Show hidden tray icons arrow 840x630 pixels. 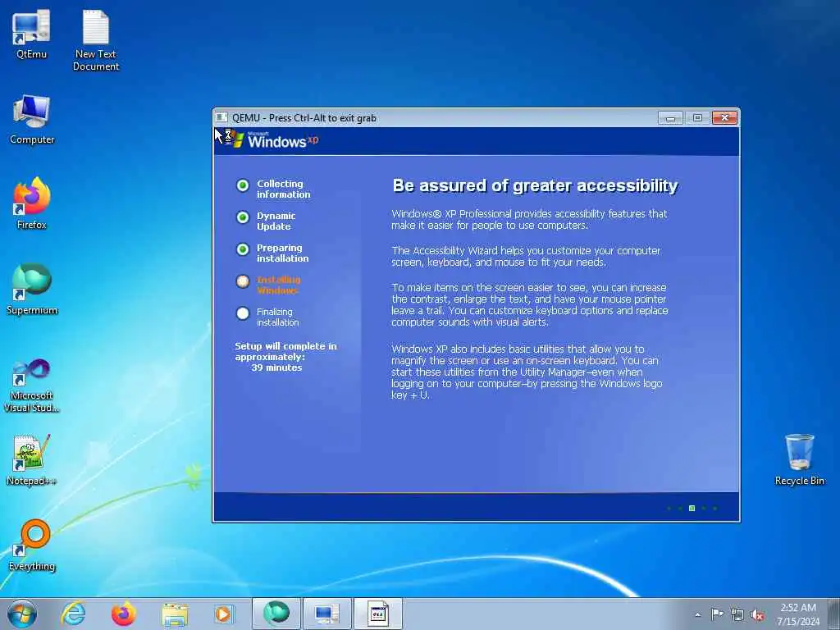[x=697, y=614]
